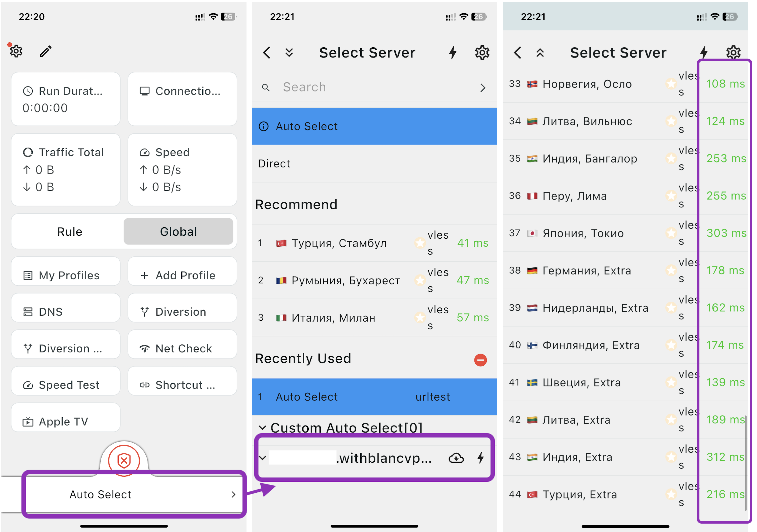
Task: Toggle favorite star for Турция, Стамбул
Action: click(x=420, y=243)
